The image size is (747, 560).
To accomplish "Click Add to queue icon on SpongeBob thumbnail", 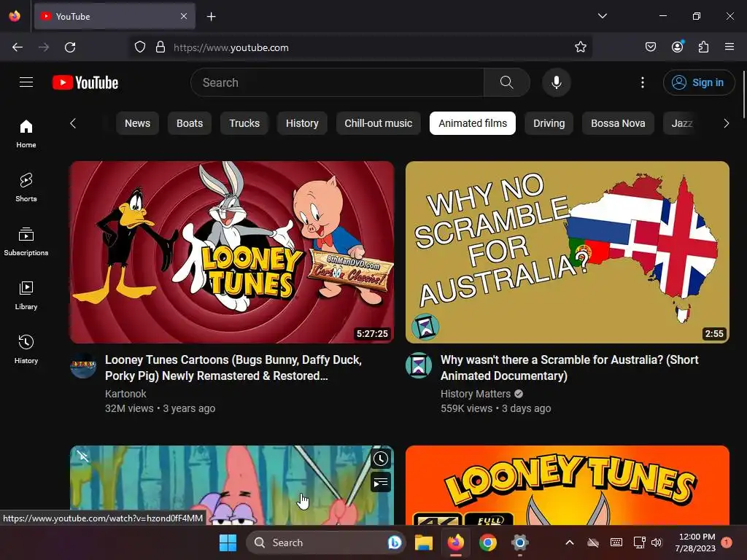I will click(x=380, y=483).
